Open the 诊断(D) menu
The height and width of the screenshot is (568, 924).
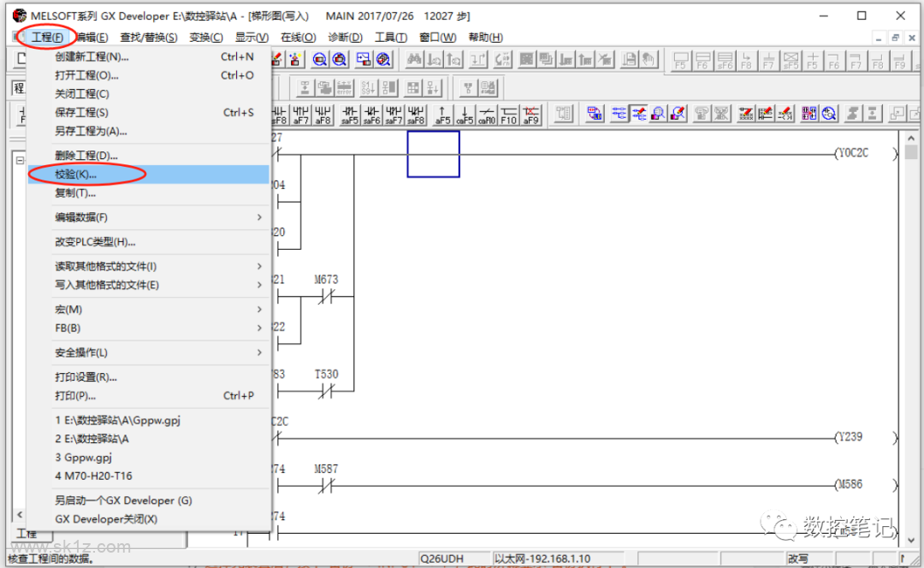pyautogui.click(x=346, y=37)
